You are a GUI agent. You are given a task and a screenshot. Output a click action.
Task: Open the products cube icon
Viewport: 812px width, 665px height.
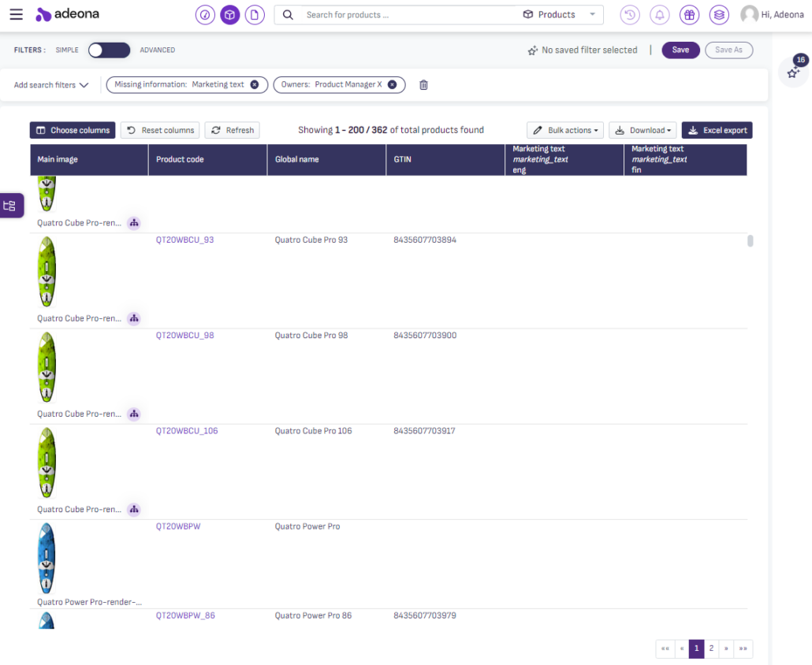click(x=230, y=15)
